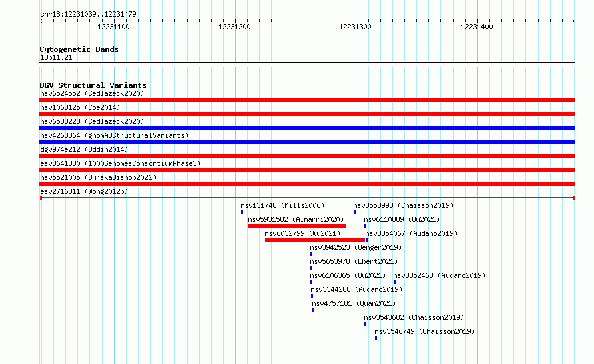Click the blue marker under nsv3546749
This screenshot has width=594, height=364.
376,338
